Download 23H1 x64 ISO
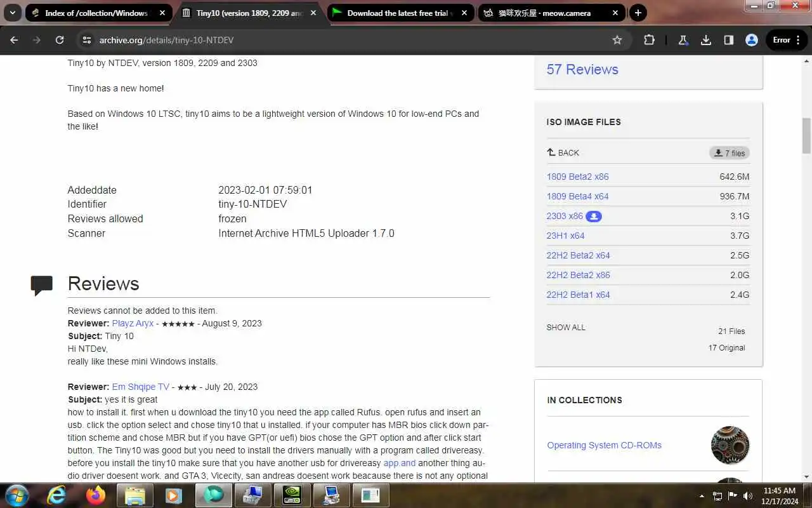 point(565,236)
